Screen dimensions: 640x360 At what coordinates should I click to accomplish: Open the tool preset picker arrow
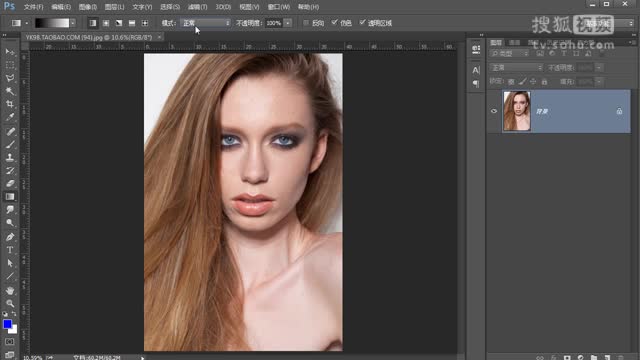click(x=27, y=23)
